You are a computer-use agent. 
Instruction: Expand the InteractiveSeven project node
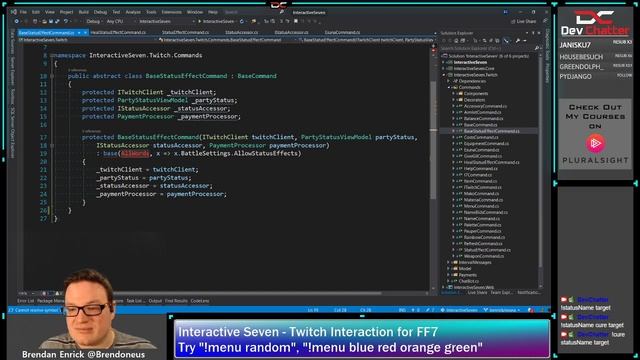click(444, 62)
